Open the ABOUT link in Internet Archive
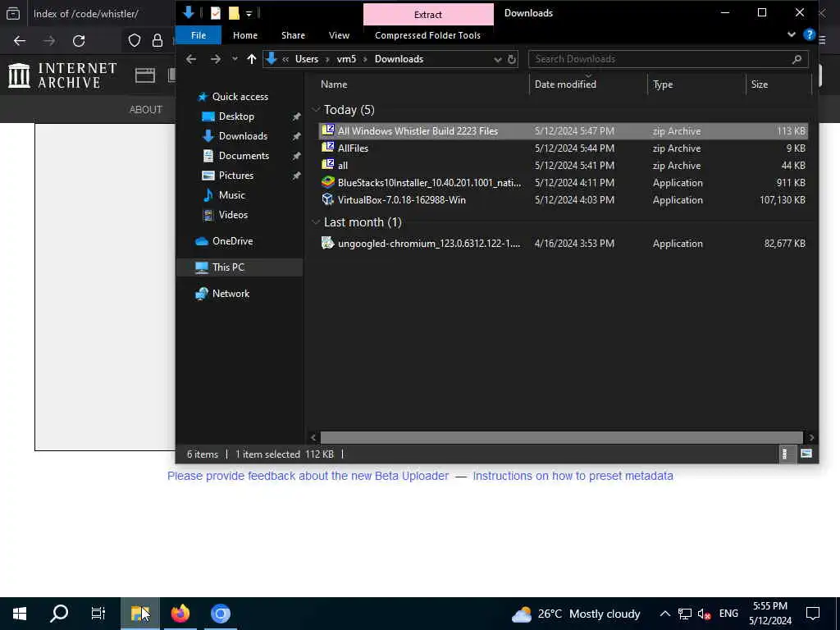 click(146, 109)
